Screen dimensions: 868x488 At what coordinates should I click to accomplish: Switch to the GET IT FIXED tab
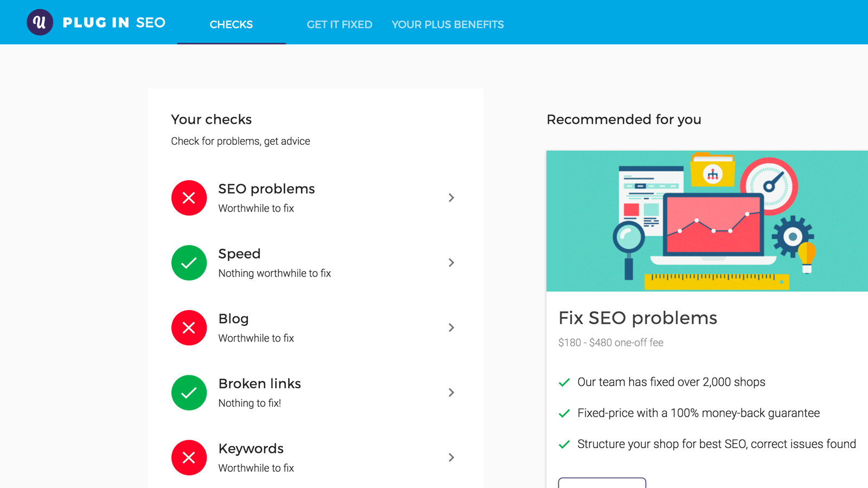tap(340, 24)
